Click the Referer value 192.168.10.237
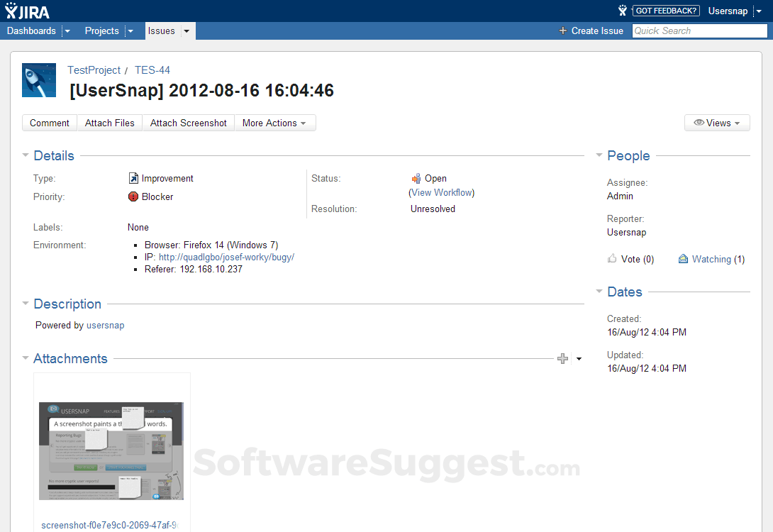Screen dimensions: 773x532 coord(211,270)
